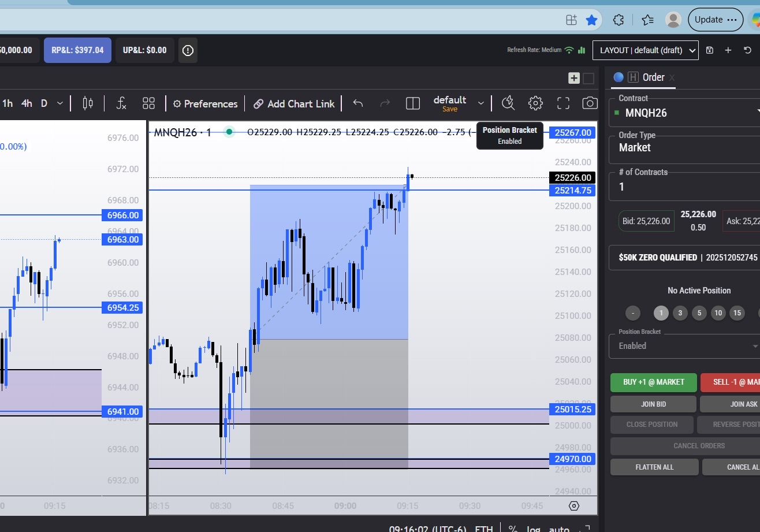
Task: Open the browser profile avatar
Action: tap(673, 20)
